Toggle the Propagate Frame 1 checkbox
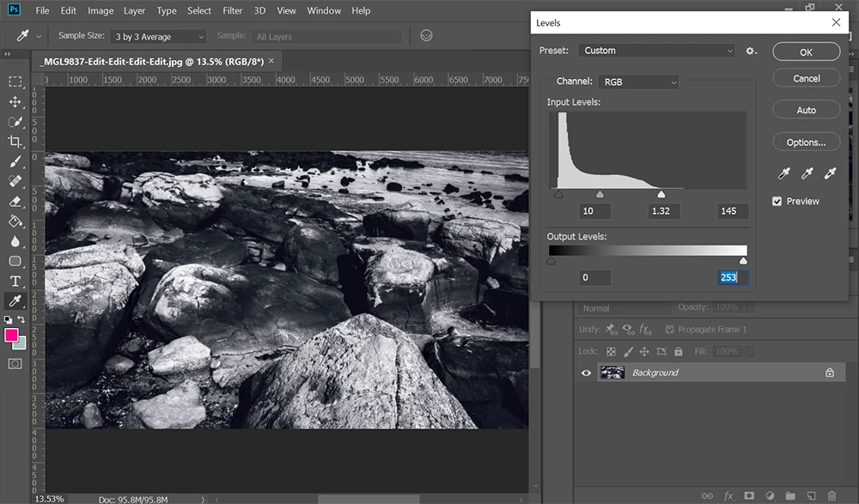 669,329
